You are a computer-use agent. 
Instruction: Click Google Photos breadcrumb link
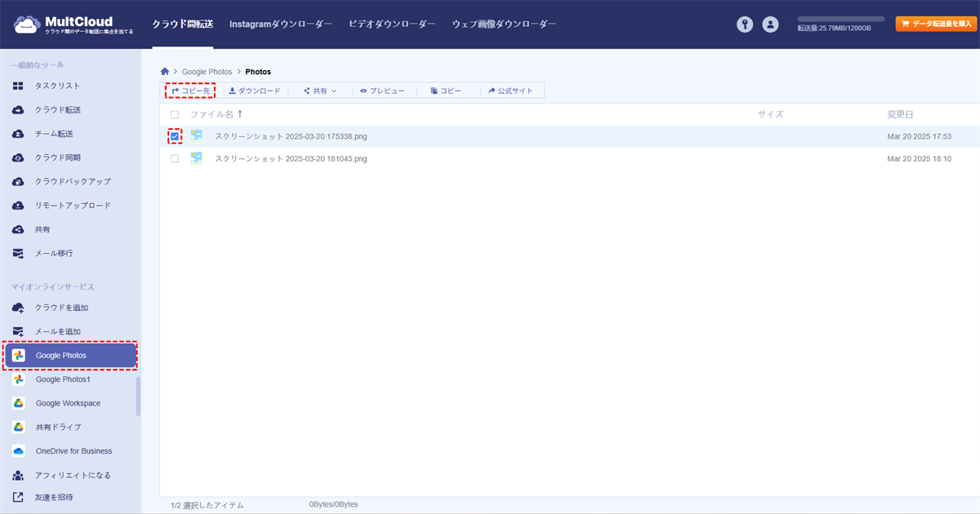207,72
